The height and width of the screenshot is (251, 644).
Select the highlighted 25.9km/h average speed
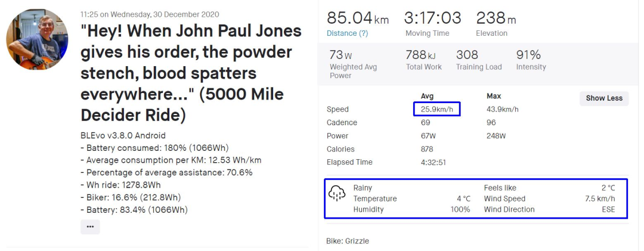[x=437, y=109]
